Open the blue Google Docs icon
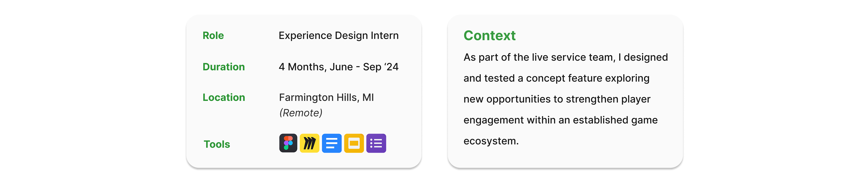This screenshot has width=868, height=190. click(x=332, y=143)
